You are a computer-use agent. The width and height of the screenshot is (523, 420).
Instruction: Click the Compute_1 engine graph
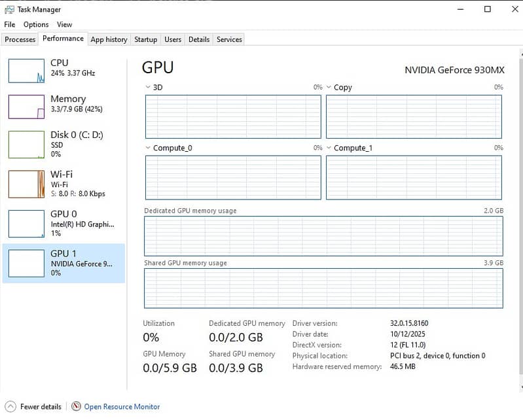coord(414,178)
